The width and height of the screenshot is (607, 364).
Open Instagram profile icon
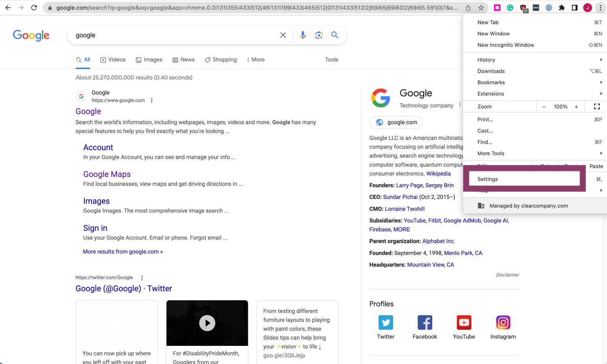pos(503,322)
